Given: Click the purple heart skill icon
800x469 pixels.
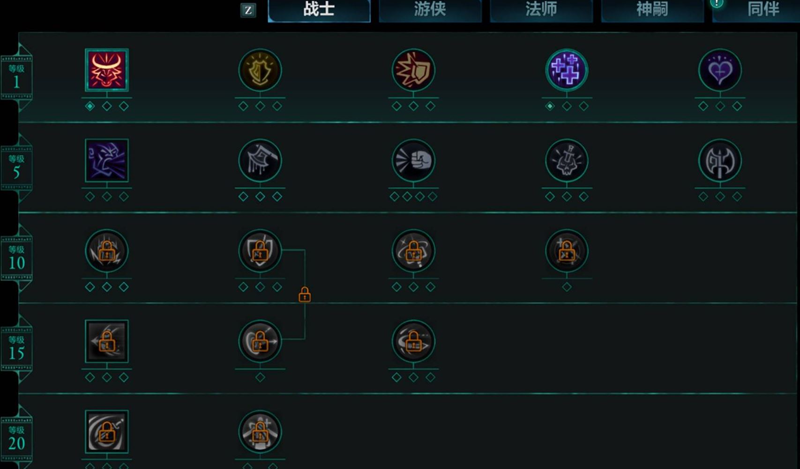Looking at the screenshot, I should tap(720, 70).
